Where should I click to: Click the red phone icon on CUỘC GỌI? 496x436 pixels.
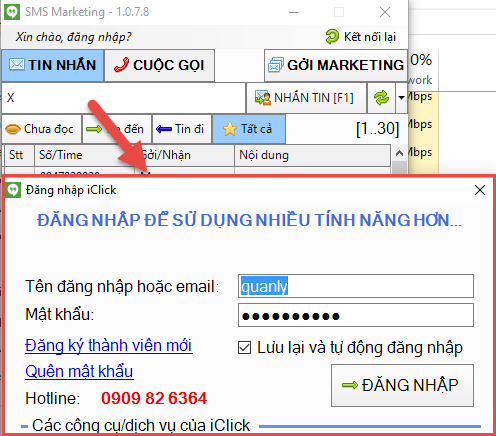tap(121, 65)
